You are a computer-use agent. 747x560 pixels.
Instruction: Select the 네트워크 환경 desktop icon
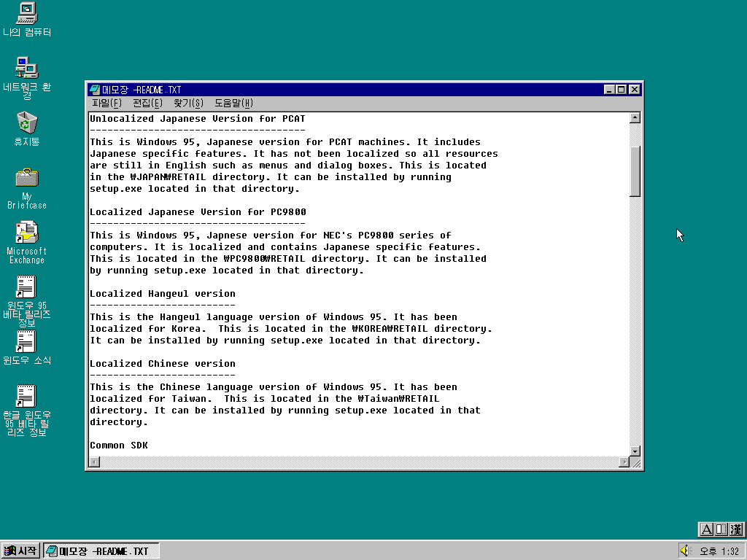click(27, 77)
